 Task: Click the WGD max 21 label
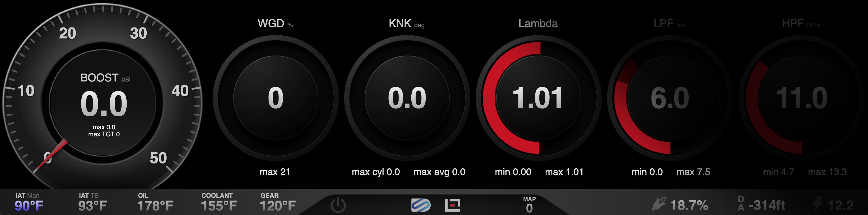click(275, 172)
